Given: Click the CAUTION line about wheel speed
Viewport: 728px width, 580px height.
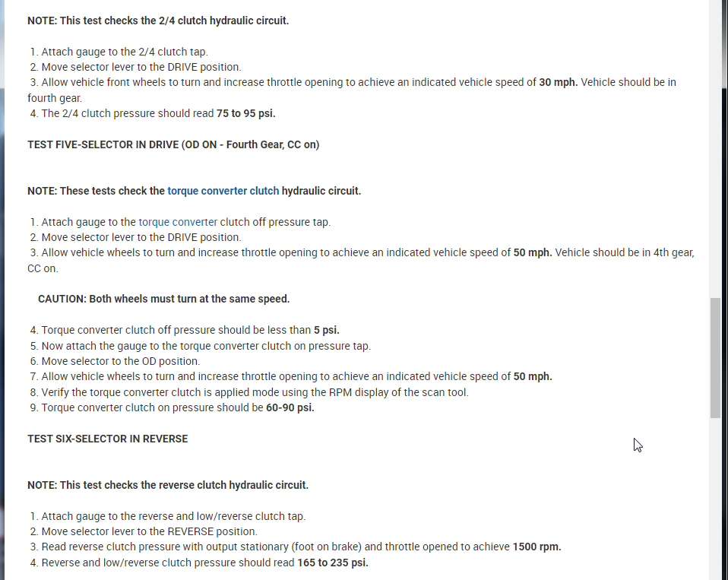Looking at the screenshot, I should click(163, 299).
